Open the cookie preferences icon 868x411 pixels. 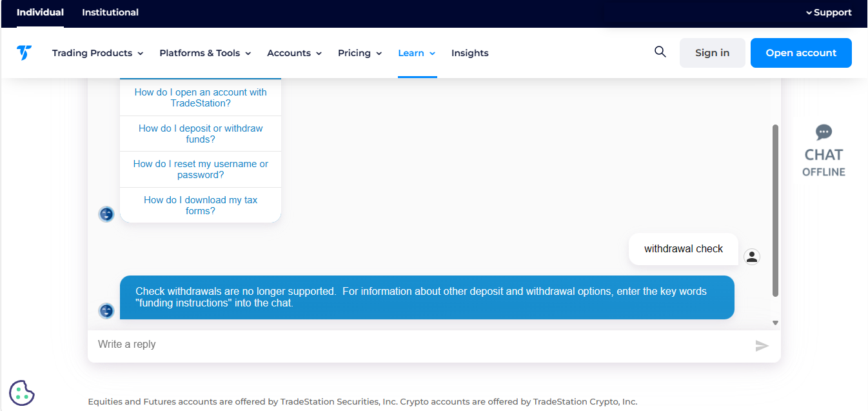click(22, 392)
